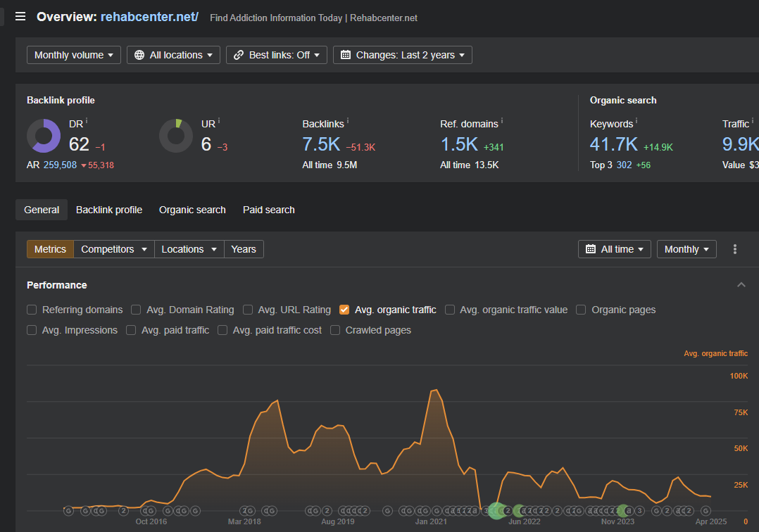The height and width of the screenshot is (532, 759).
Task: Switch to the Paid search tab
Action: (269, 210)
